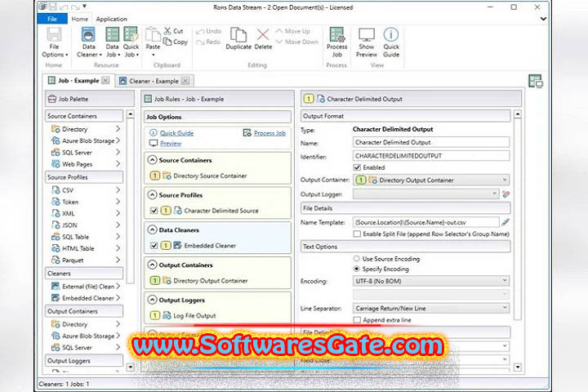
Task: Click Move Down in the ribbon
Action: tap(297, 42)
